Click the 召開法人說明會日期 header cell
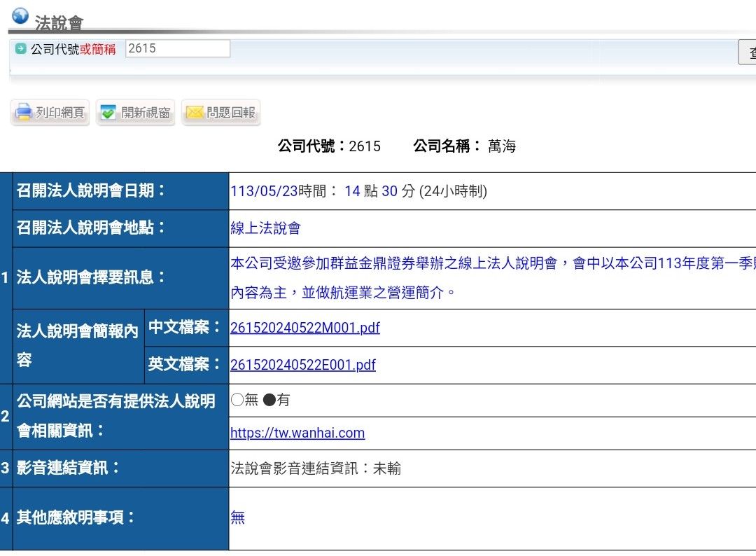The image size is (756, 556). click(x=92, y=190)
